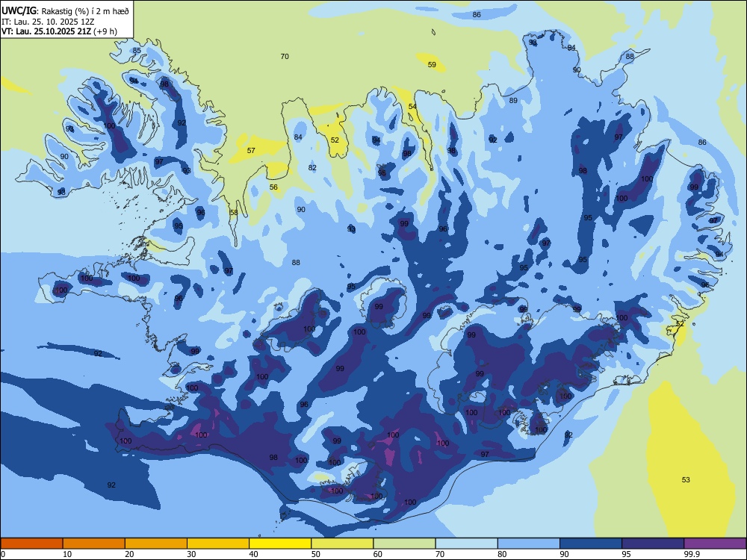
Task: Select the yellow-green 50–60 legend swatch
Action: click(342, 544)
